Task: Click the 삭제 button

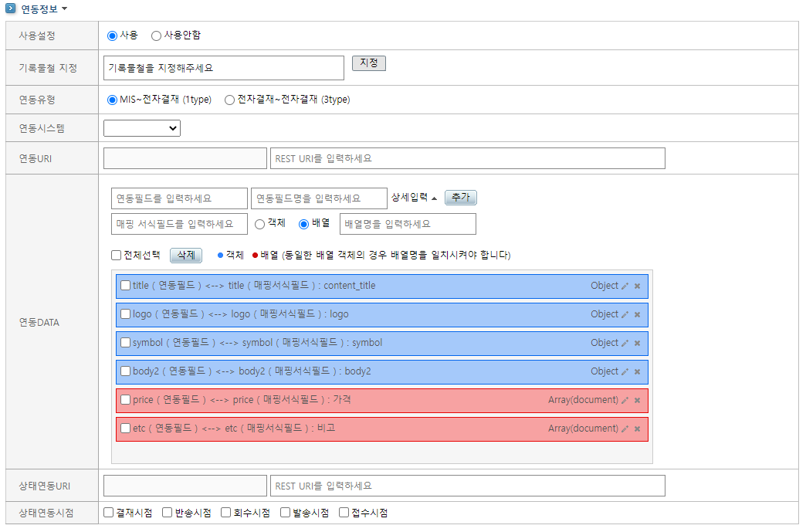Action: click(x=185, y=255)
